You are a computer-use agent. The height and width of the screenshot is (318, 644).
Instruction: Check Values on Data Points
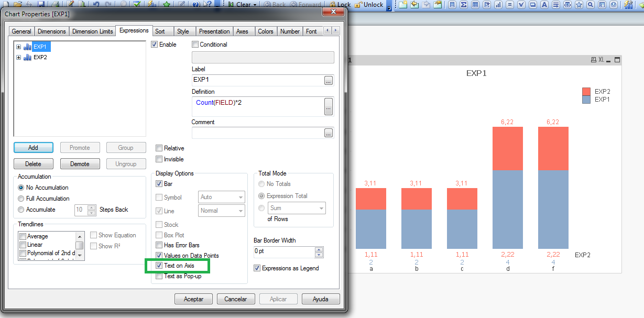coord(159,256)
